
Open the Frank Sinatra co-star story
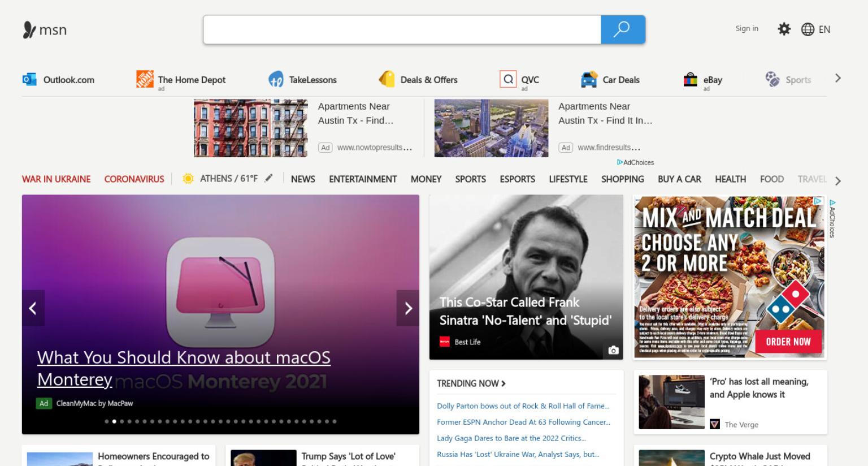(526, 311)
